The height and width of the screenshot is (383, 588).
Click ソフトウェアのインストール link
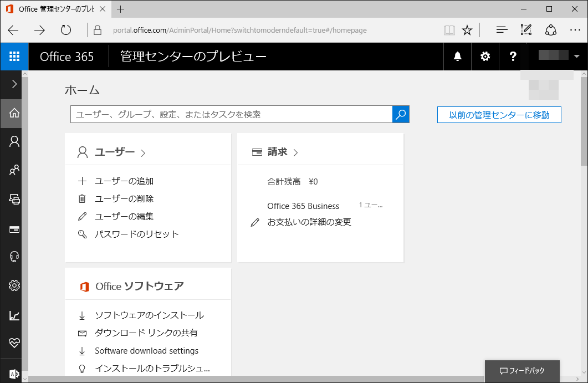point(149,315)
